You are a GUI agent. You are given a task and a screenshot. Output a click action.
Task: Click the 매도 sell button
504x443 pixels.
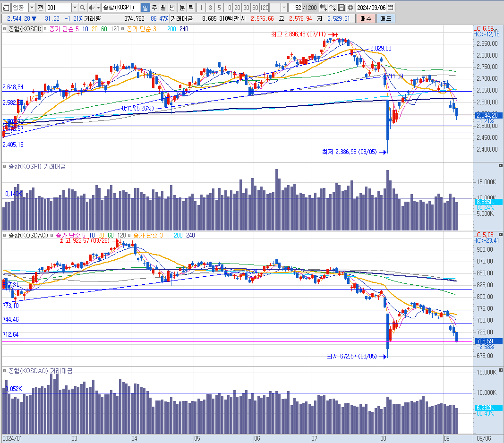[x=386, y=18]
